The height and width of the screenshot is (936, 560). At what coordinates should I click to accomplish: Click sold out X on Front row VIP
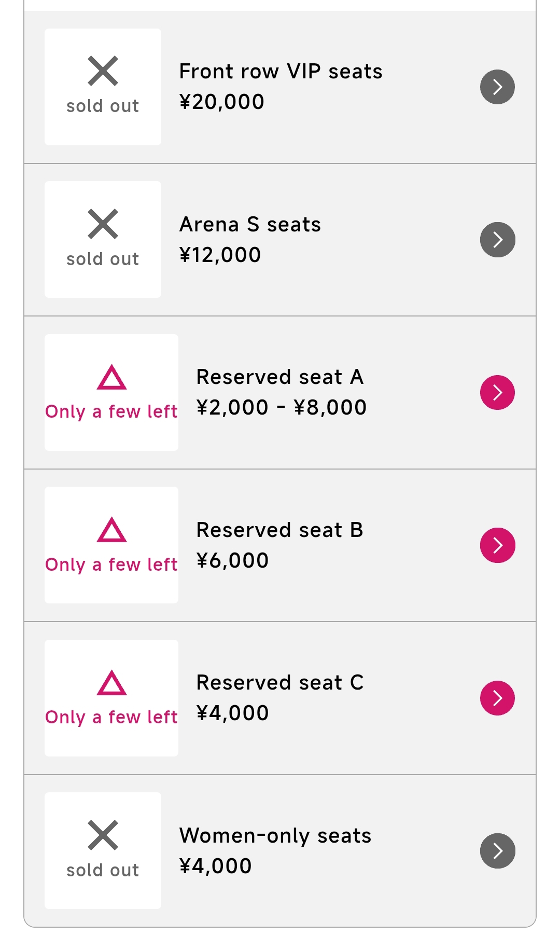pos(103,71)
